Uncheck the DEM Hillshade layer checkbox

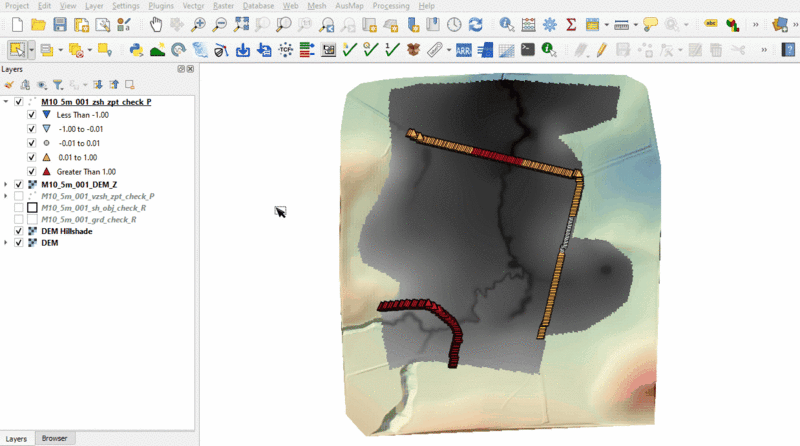(19, 230)
